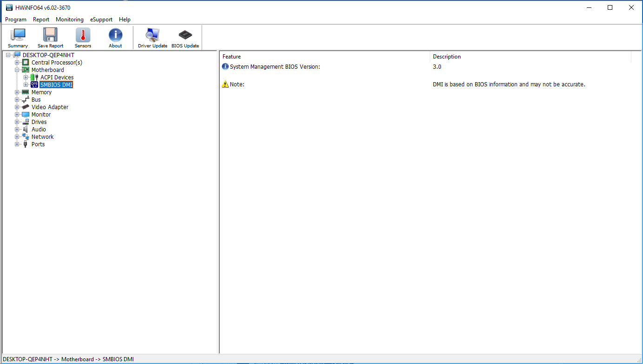Select the Video Adapter tree label
643x364 pixels.
tap(50, 107)
